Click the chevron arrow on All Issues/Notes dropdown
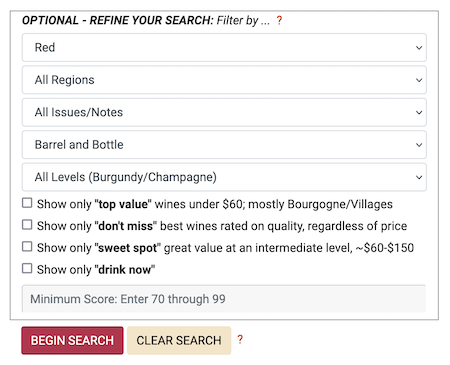 (x=419, y=112)
